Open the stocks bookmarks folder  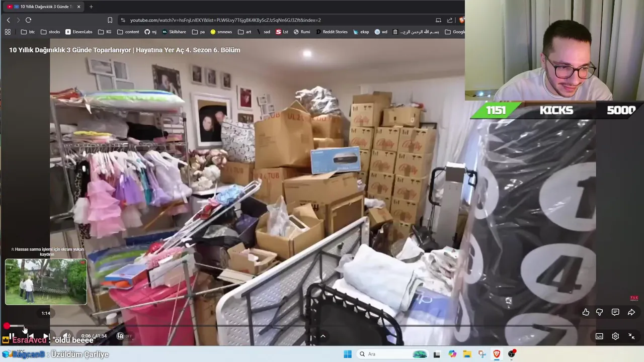tap(50, 32)
